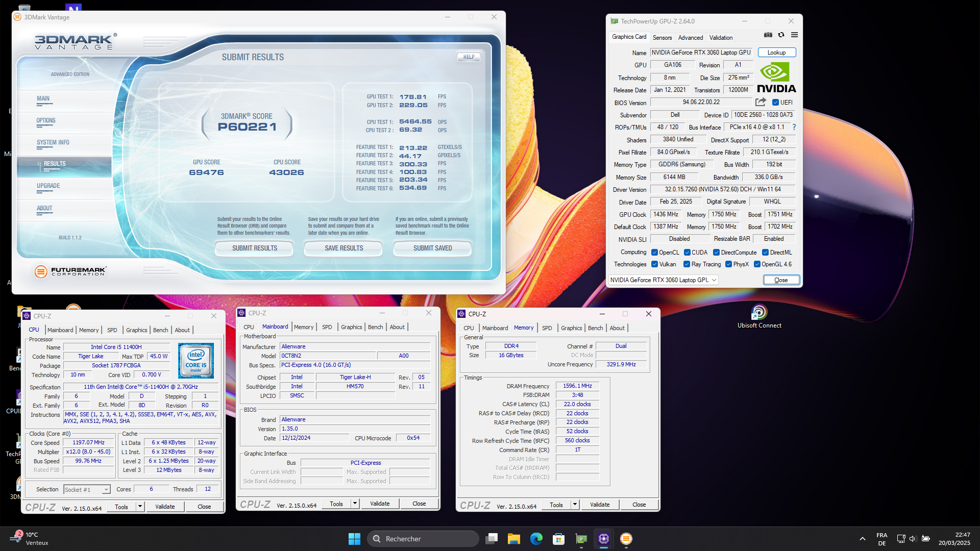This screenshot has width=980, height=551.
Task: Show hidden system tray icons
Action: point(863,539)
